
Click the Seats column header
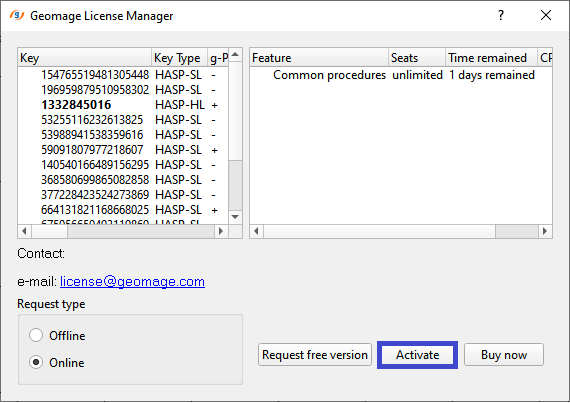click(x=417, y=58)
